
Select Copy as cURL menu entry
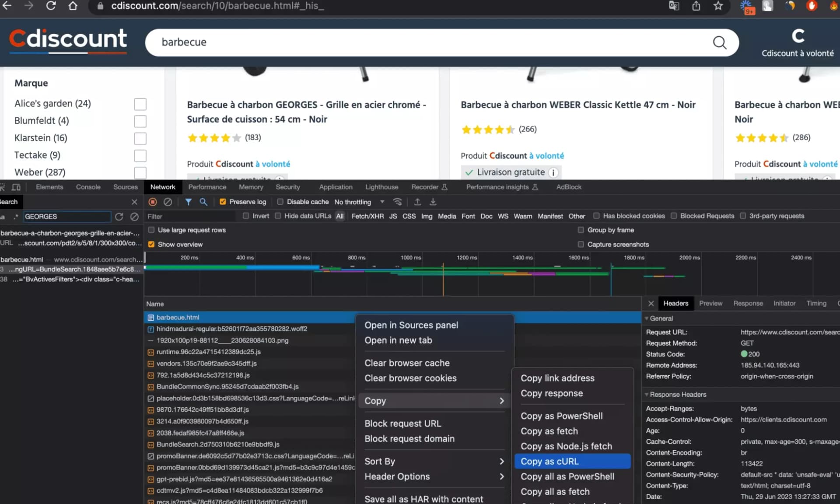[x=549, y=461]
